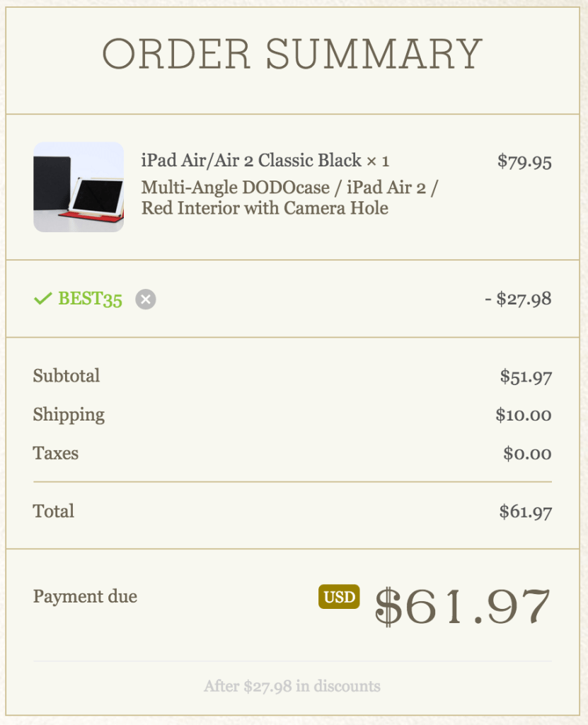Select the BEST35 coupon code text
588x725 pixels.
(90, 299)
